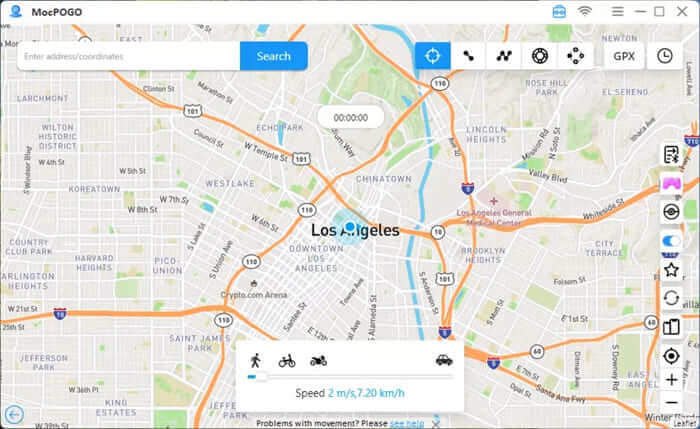Zoom in the map with plus button
Image resolution: width=700 pixels, height=429 pixels.
671,380
